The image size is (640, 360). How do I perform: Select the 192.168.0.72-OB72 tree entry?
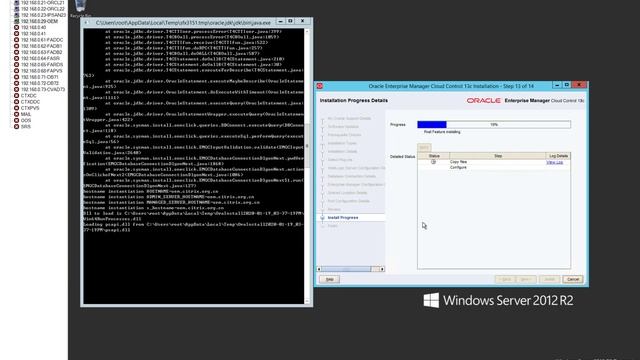(40, 83)
